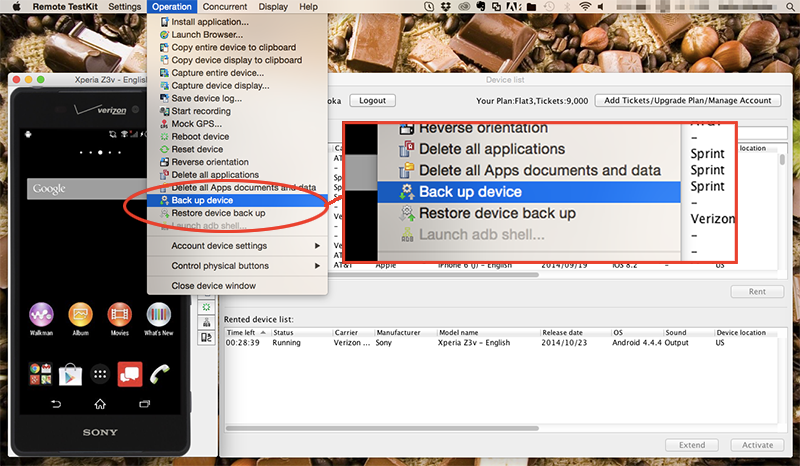The height and width of the screenshot is (466, 800).
Task: Tap the Android Recent apps icon
Action: (144, 404)
